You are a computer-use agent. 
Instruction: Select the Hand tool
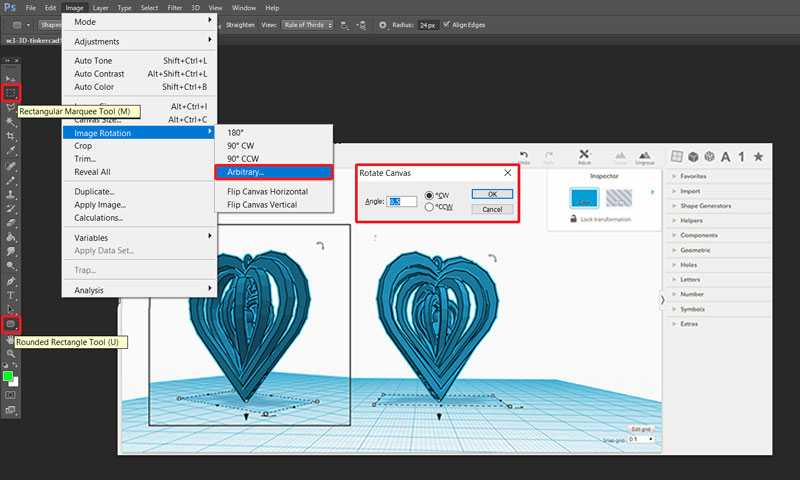tap(11, 339)
